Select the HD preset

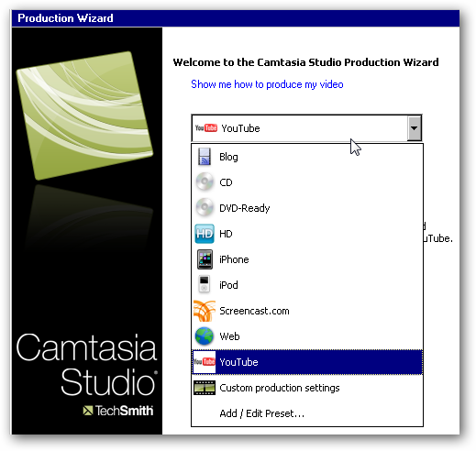(307, 234)
